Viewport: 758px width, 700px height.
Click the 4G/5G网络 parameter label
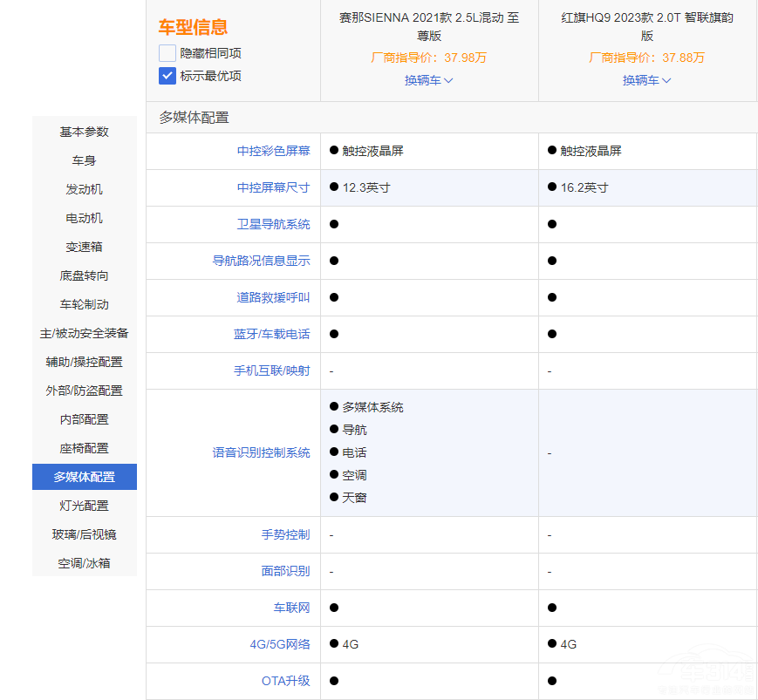click(x=279, y=644)
